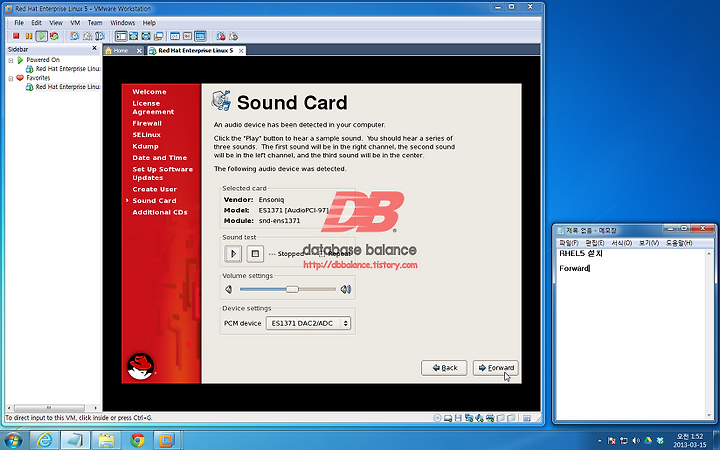Adjust the volume slider handle
Image resolution: width=720 pixels, height=450 pixels.
(x=292, y=289)
